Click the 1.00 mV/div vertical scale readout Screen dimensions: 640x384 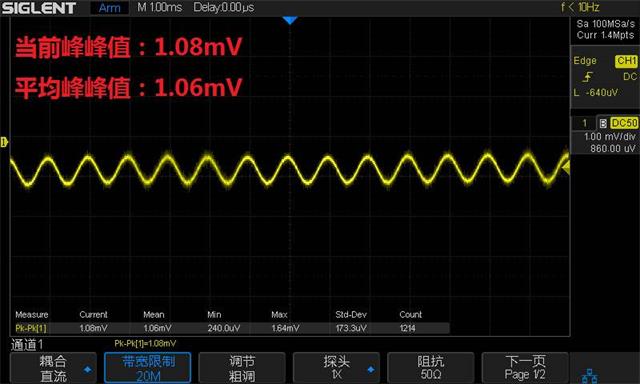tap(609, 137)
